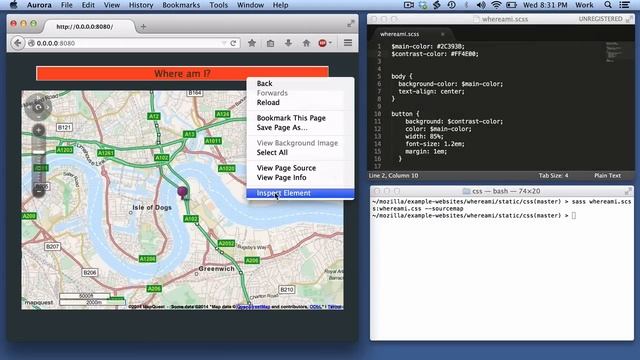Zoom in on map with plus button
Viewport: 640px width, 360px height.
point(39,131)
